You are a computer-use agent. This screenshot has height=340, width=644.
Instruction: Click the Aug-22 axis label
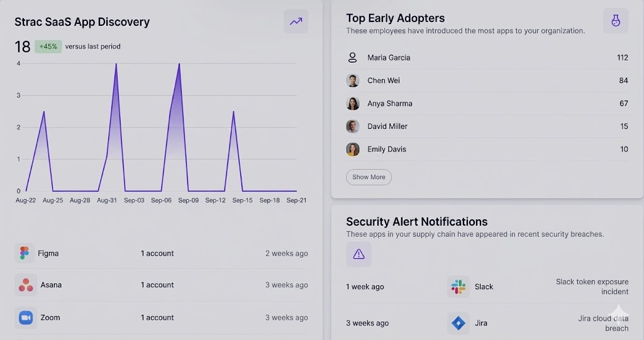coord(25,200)
